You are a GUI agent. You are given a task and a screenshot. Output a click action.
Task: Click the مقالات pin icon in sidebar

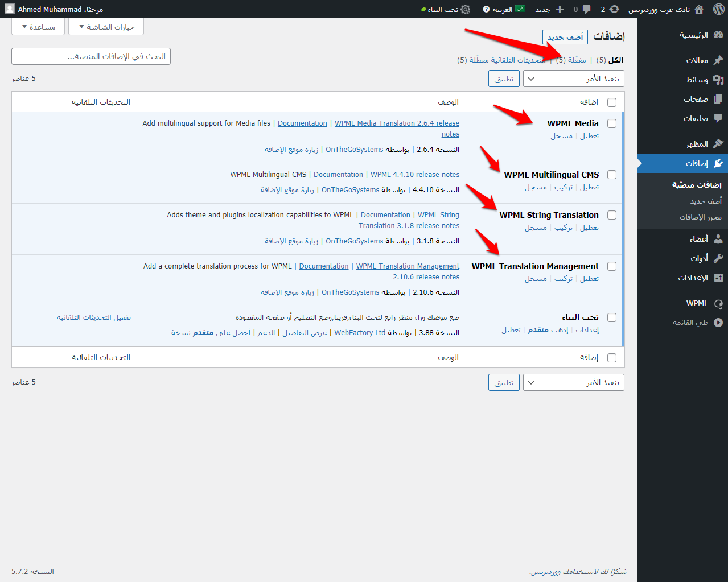click(x=718, y=60)
